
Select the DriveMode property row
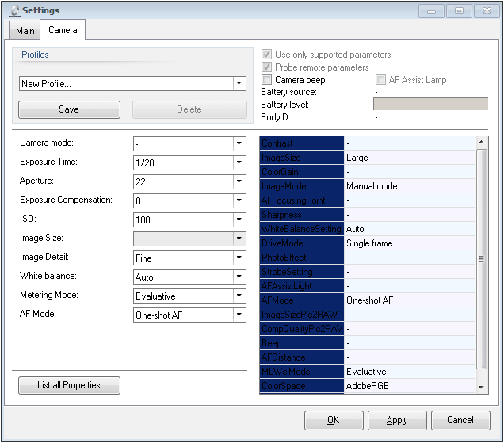367,243
